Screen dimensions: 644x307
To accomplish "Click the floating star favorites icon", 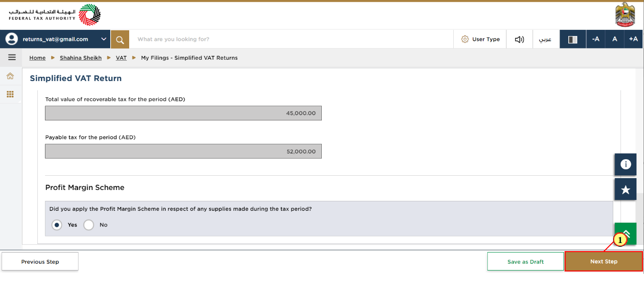I will tap(626, 190).
